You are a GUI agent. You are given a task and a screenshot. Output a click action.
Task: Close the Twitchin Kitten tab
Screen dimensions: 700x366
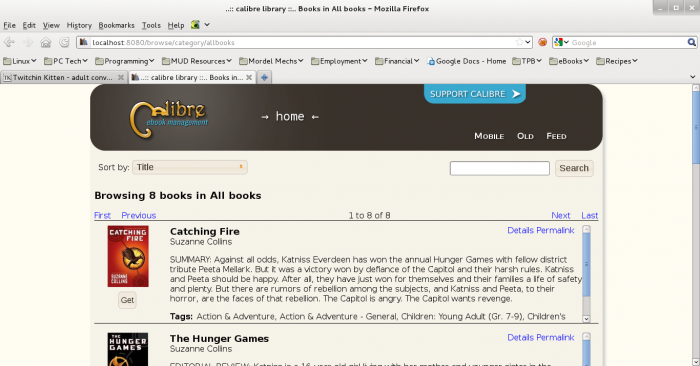pyautogui.click(x=121, y=78)
